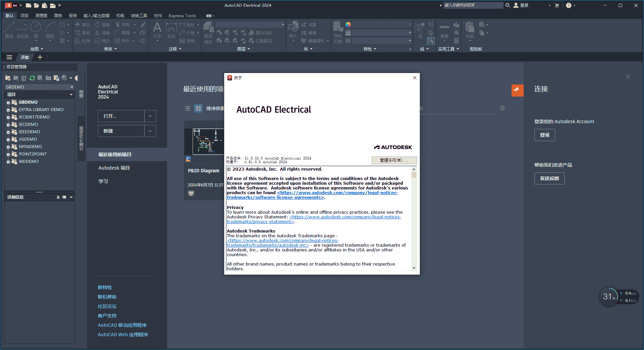Open the dropdown arrow beside the 新建 button
The height and width of the screenshot is (350, 644).
(x=150, y=131)
